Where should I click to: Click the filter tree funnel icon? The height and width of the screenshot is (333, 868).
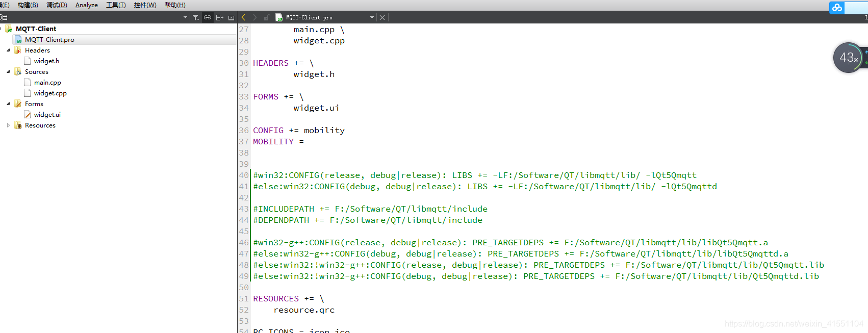[x=196, y=17]
